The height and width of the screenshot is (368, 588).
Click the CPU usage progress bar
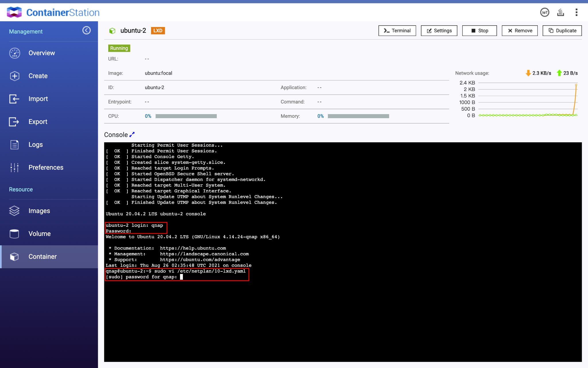(x=186, y=116)
